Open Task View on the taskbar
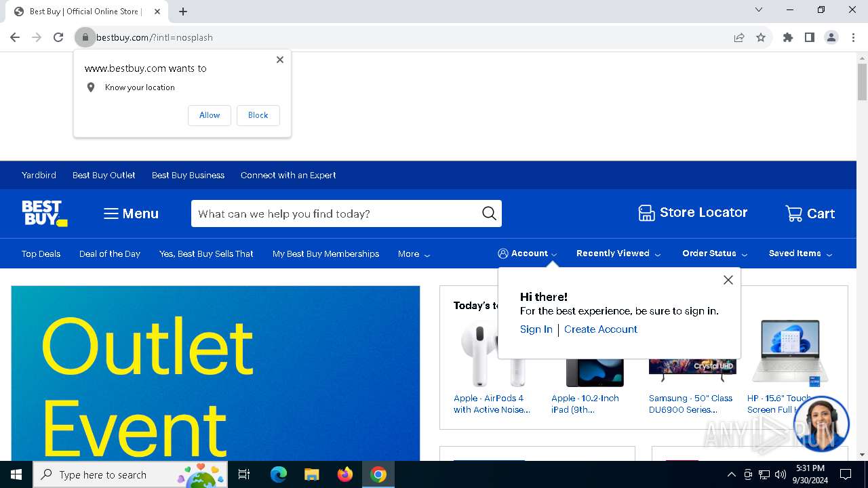 (x=244, y=474)
